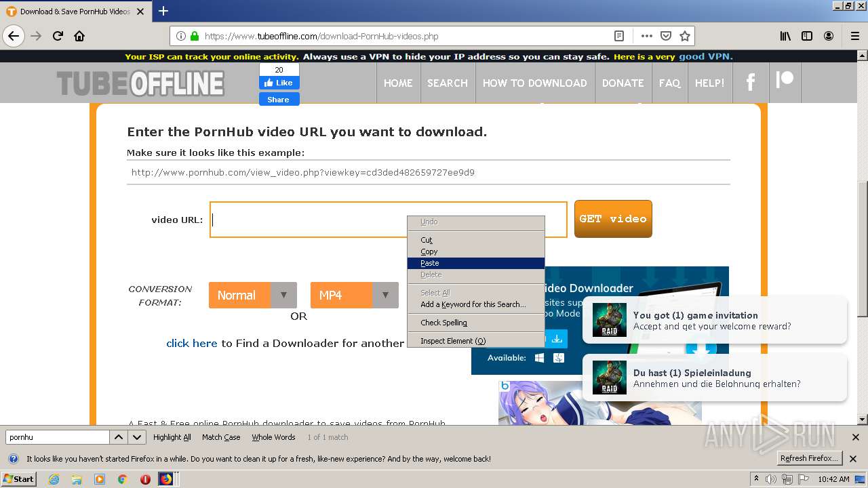This screenshot has width=868, height=488.
Task: Click the TUBEOFFLINE site logo
Action: click(x=140, y=83)
